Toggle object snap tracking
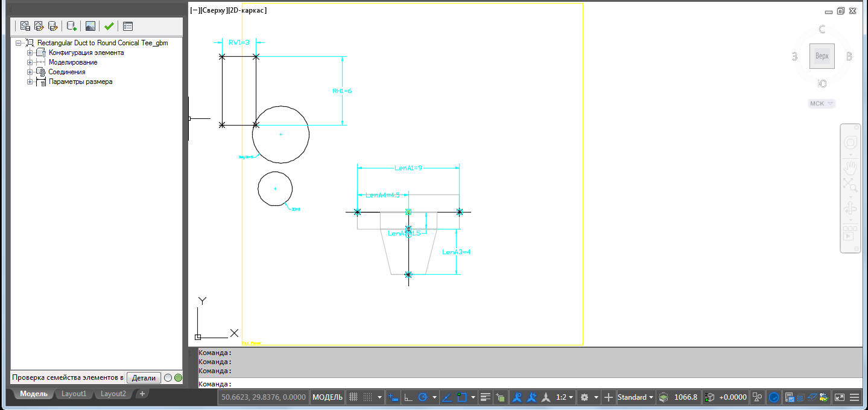The image size is (868, 410). (x=448, y=397)
